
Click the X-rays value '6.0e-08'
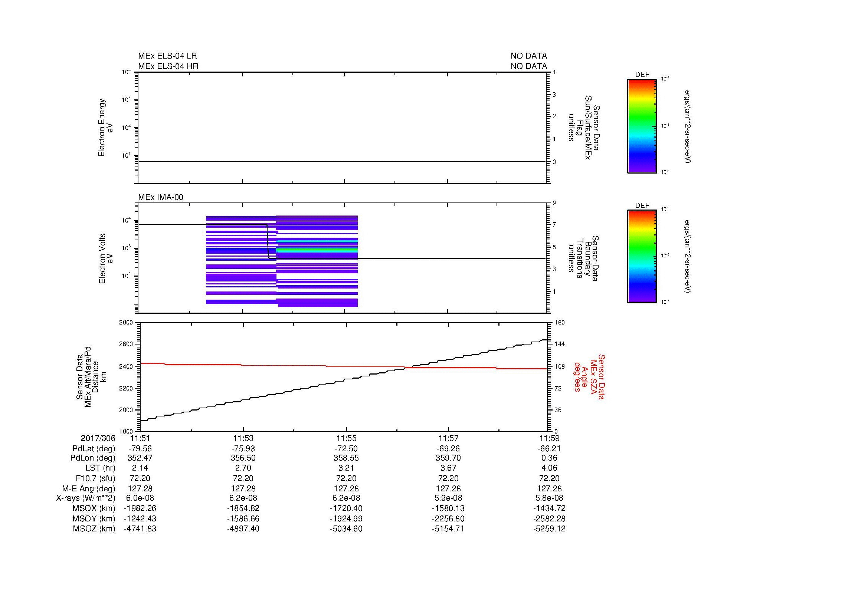pos(140,498)
